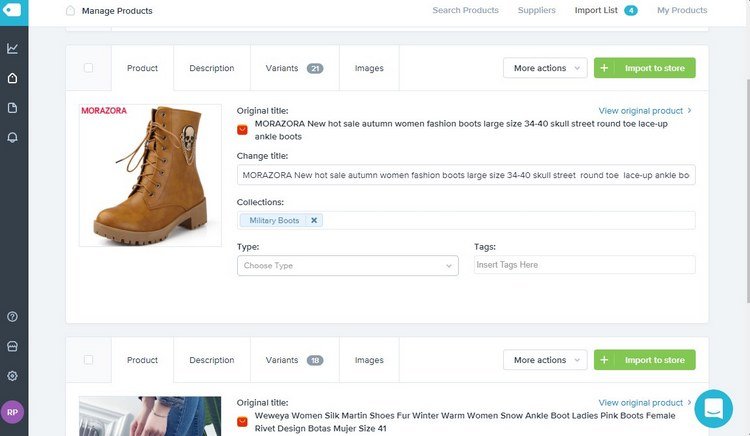Image resolution: width=750 pixels, height=436 pixels.
Task: Expand More actions for MORAZORA boots
Action: [545, 68]
